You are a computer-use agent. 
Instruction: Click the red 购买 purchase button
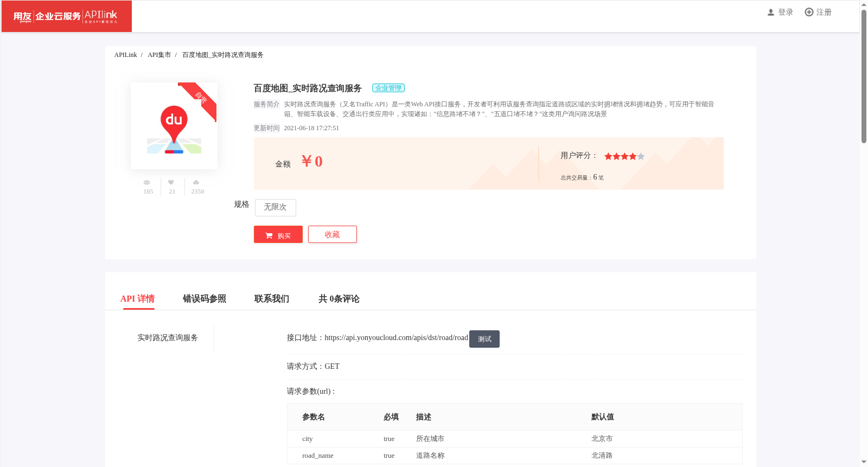278,234
